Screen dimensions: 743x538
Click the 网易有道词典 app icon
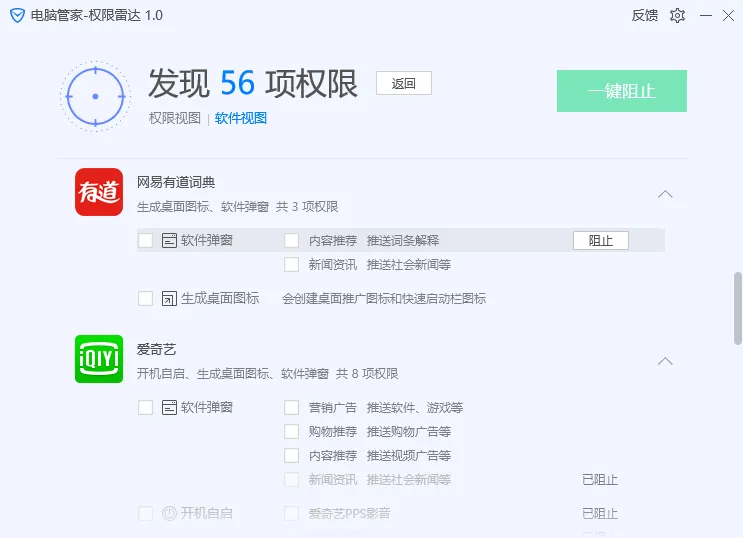pyautogui.click(x=99, y=192)
